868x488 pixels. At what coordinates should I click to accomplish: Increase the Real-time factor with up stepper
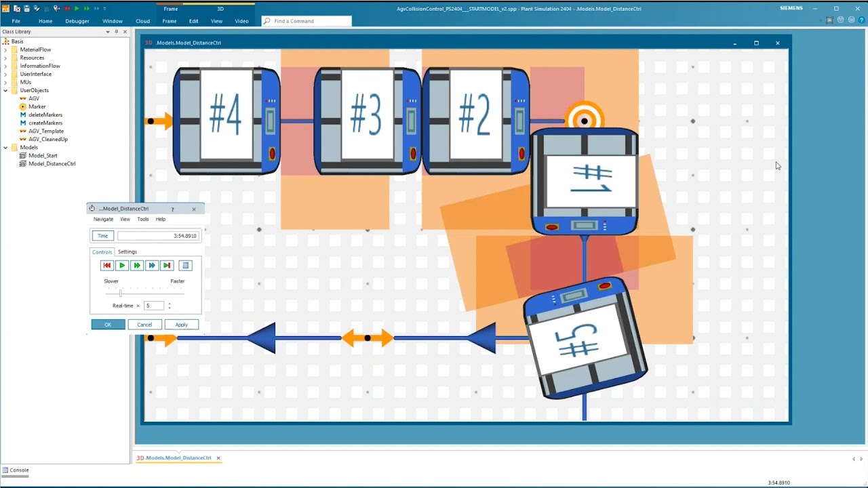169,304
